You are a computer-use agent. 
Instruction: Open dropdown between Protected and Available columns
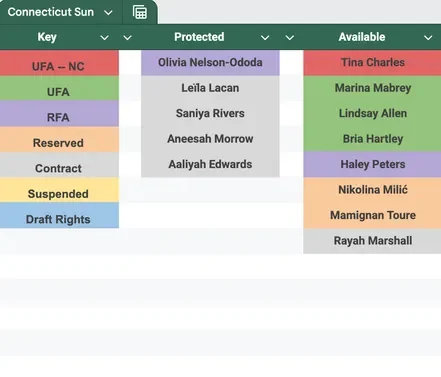point(290,38)
